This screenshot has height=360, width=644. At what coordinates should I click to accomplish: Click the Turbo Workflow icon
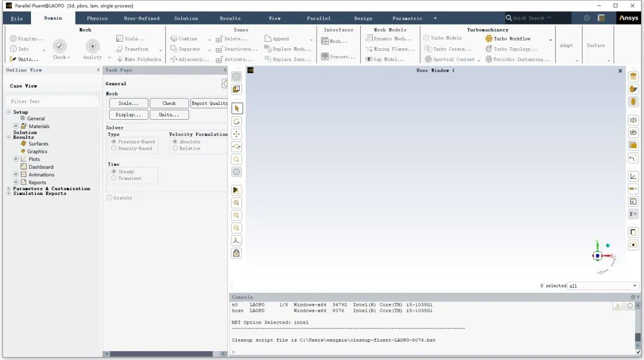click(489, 39)
